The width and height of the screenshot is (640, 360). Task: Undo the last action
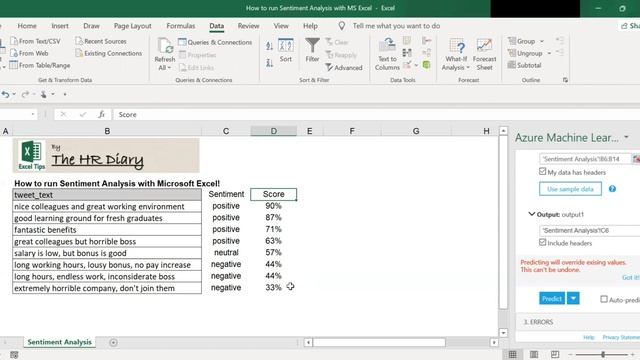[x=5, y=94]
